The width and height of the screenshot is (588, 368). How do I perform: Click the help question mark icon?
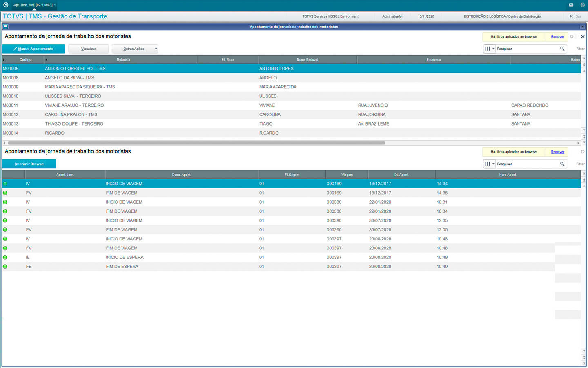[582, 5]
